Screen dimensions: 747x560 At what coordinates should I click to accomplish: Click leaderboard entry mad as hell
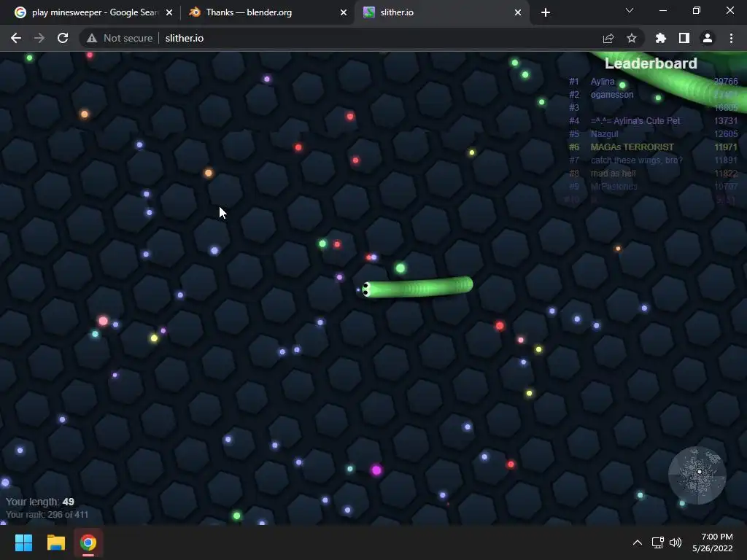[x=613, y=174]
